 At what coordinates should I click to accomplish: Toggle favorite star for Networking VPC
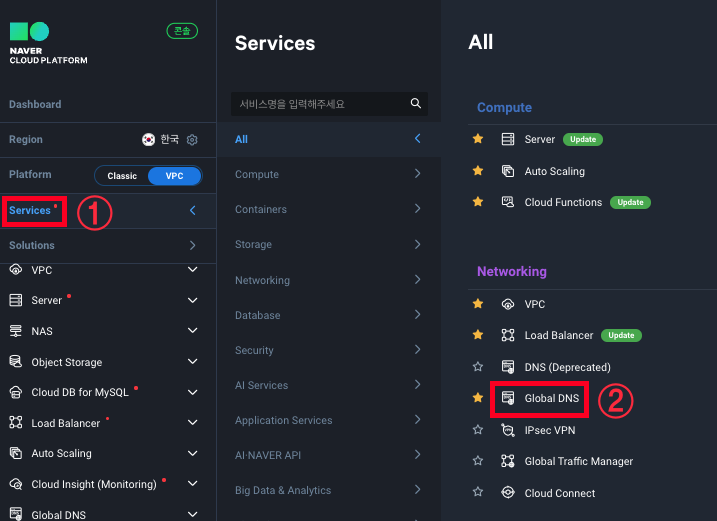(478, 303)
